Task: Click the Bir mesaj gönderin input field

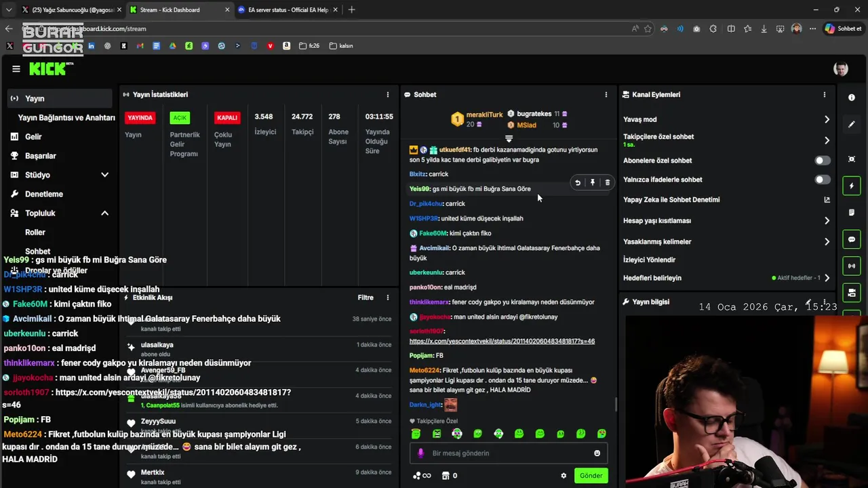Action: pyautogui.click(x=509, y=453)
